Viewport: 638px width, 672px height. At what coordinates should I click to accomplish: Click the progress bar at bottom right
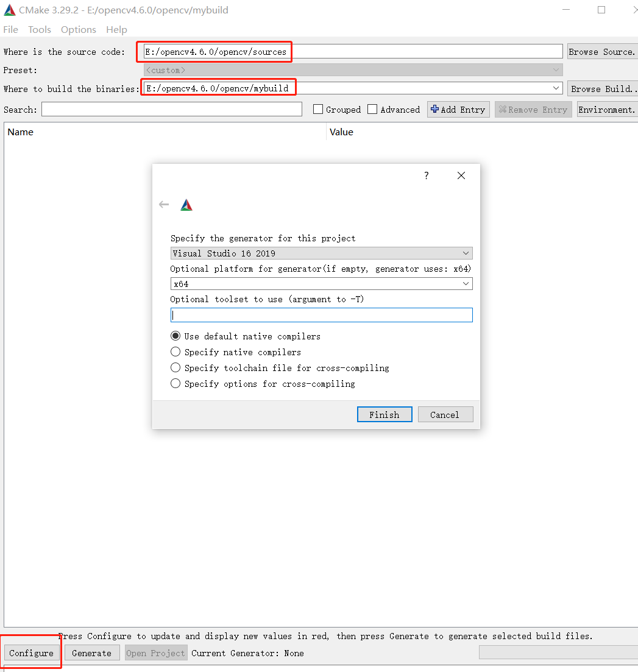click(x=558, y=653)
